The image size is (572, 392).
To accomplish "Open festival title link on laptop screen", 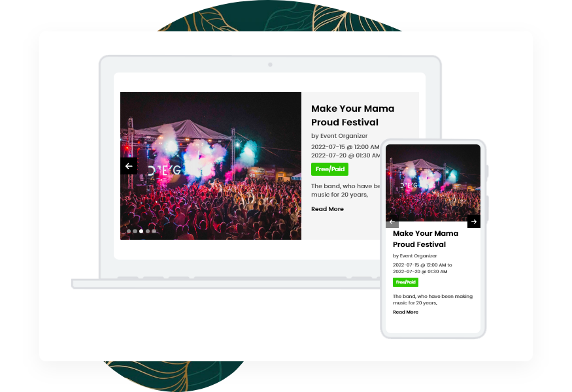I will pyautogui.click(x=352, y=115).
